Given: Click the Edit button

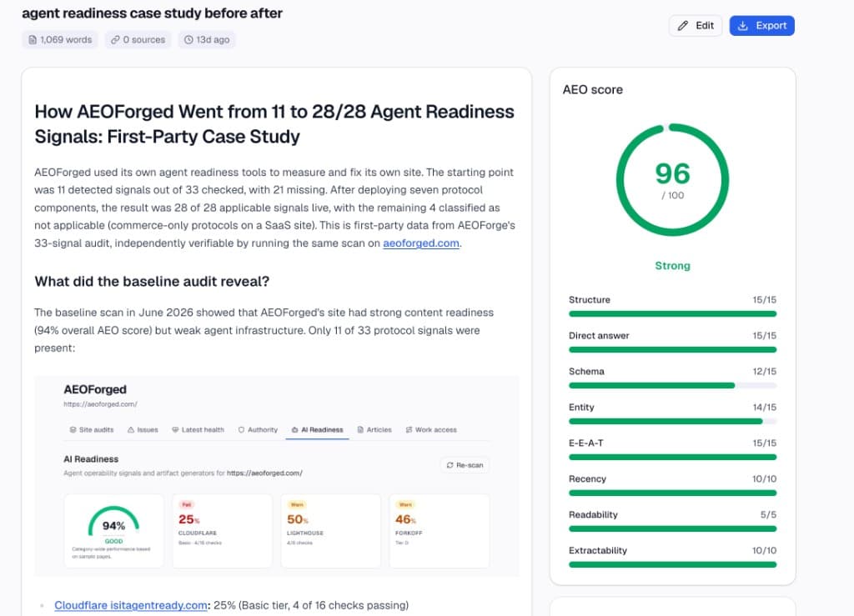Looking at the screenshot, I should (x=695, y=26).
